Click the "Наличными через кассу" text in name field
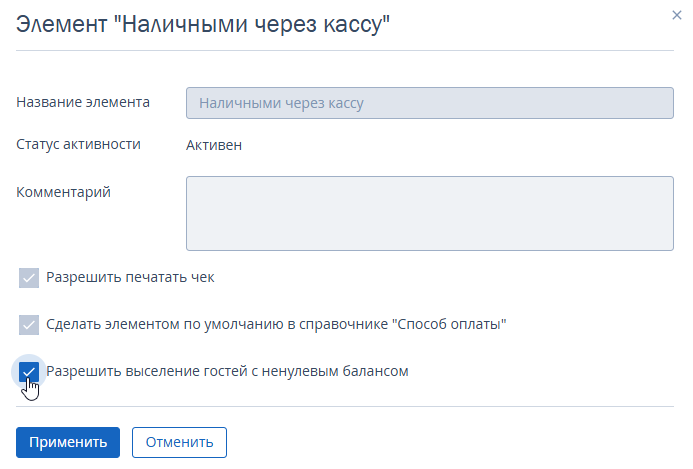 click(281, 103)
